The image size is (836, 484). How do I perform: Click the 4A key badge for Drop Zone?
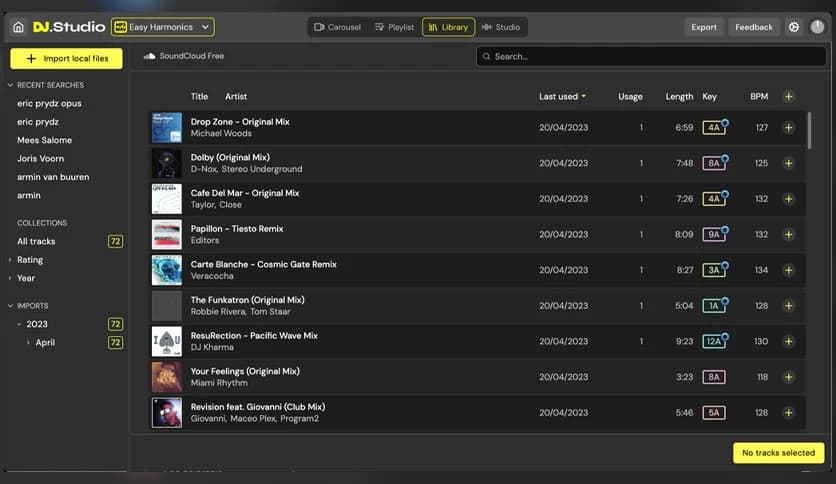(x=713, y=128)
